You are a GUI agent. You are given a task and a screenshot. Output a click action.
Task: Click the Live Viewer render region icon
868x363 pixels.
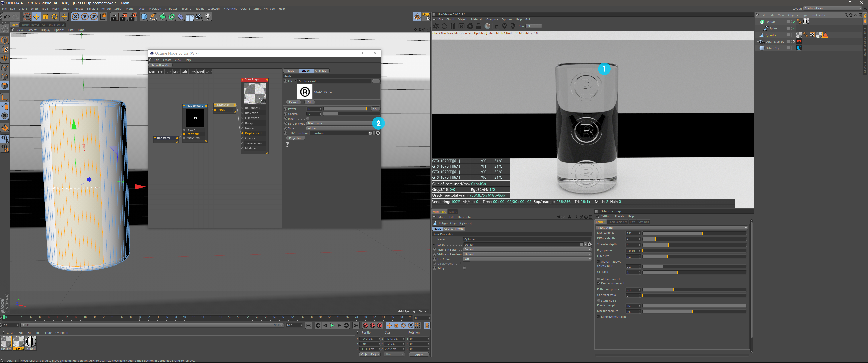pyautogui.click(x=496, y=26)
